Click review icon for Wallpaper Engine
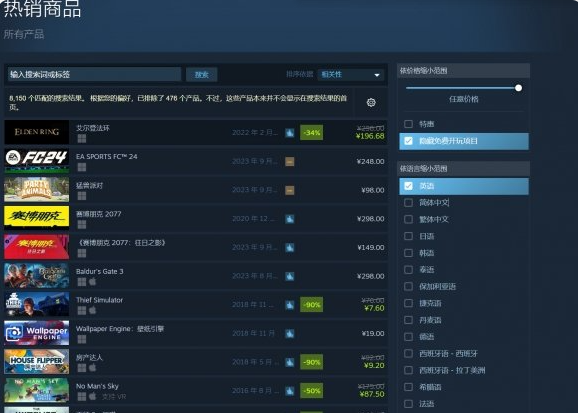Image resolution: width=578 pixels, height=413 pixels. tap(290, 334)
